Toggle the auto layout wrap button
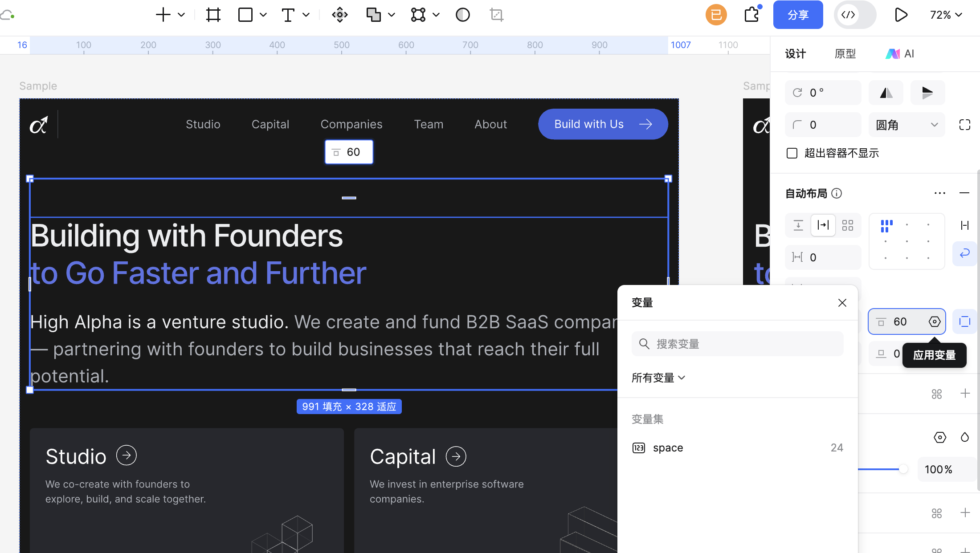The image size is (980, 553). [964, 253]
